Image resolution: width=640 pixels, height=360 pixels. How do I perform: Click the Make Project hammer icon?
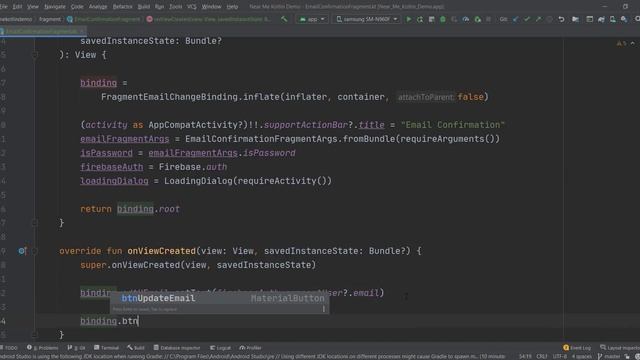pos(284,19)
